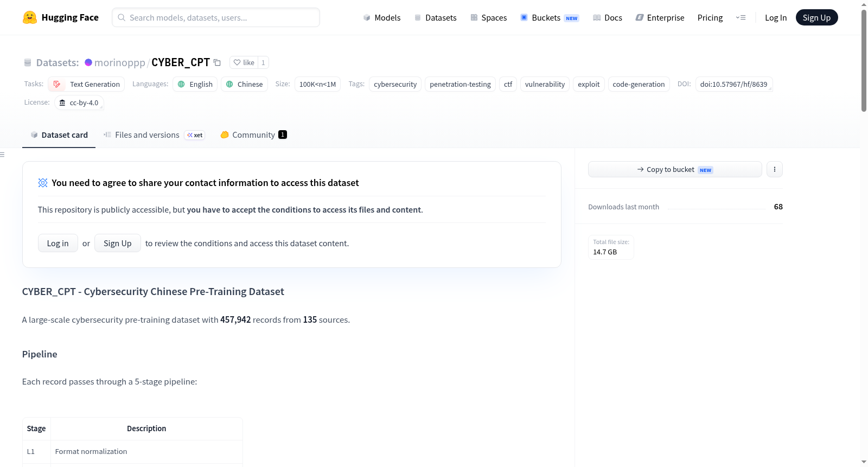Image resolution: width=868 pixels, height=467 pixels.
Task: Click the exploit tag
Action: click(x=589, y=84)
